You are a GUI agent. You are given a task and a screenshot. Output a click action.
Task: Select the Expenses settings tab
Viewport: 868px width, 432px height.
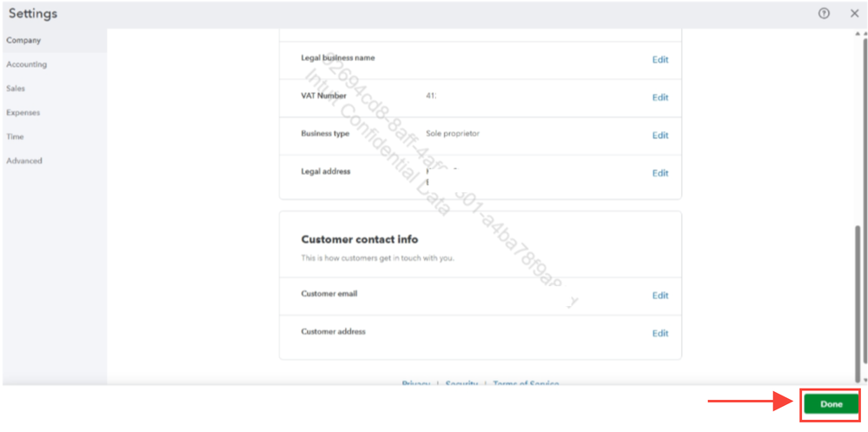point(55,112)
